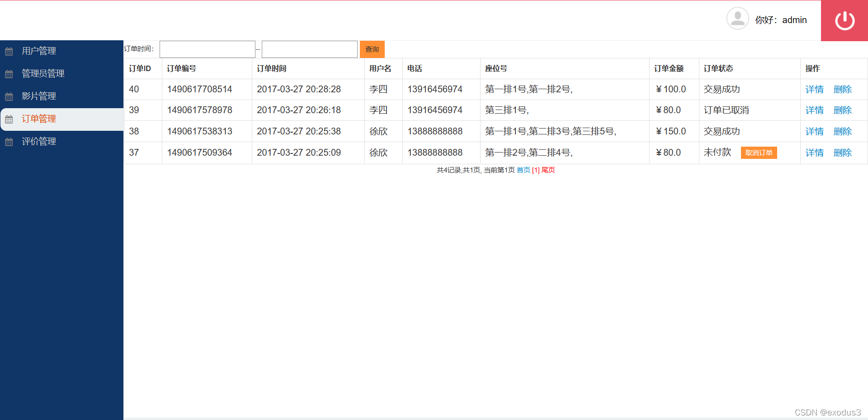Image resolution: width=868 pixels, height=420 pixels.
Task: Focus the order end time field
Action: click(310, 49)
